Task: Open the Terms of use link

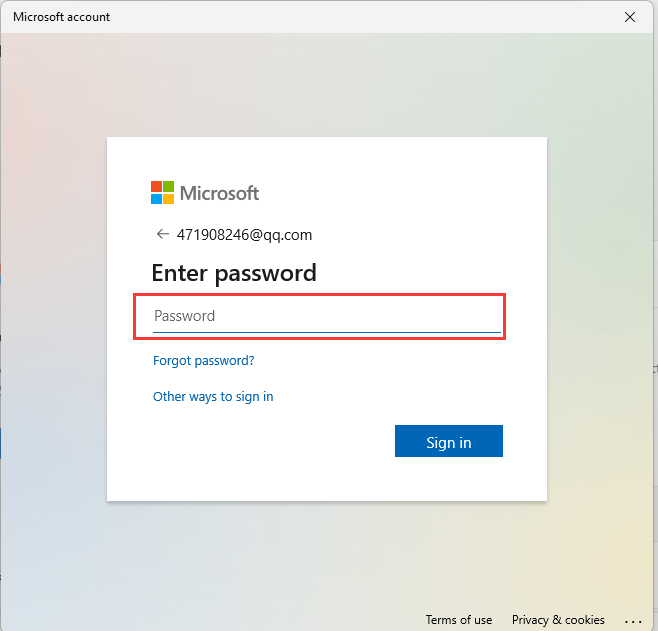Action: pyautogui.click(x=459, y=620)
